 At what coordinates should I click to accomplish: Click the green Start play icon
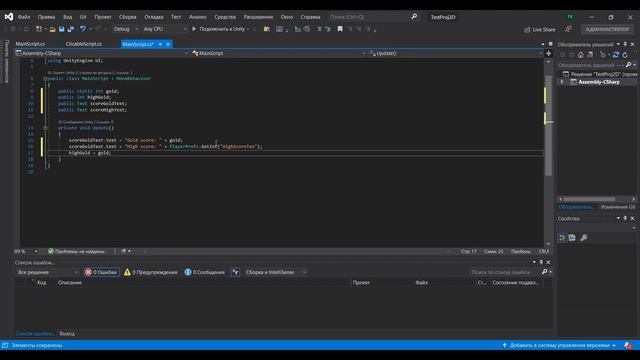tap(194, 29)
